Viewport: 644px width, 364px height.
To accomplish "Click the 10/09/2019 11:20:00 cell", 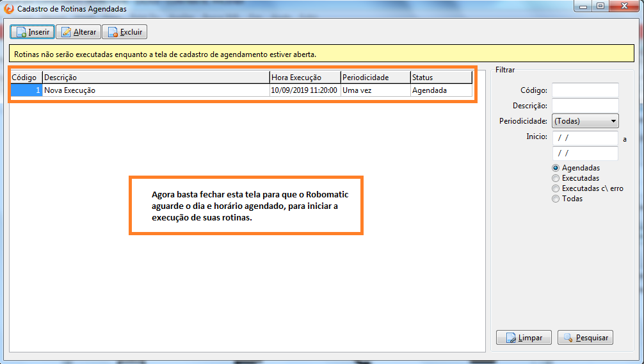I will coord(305,90).
